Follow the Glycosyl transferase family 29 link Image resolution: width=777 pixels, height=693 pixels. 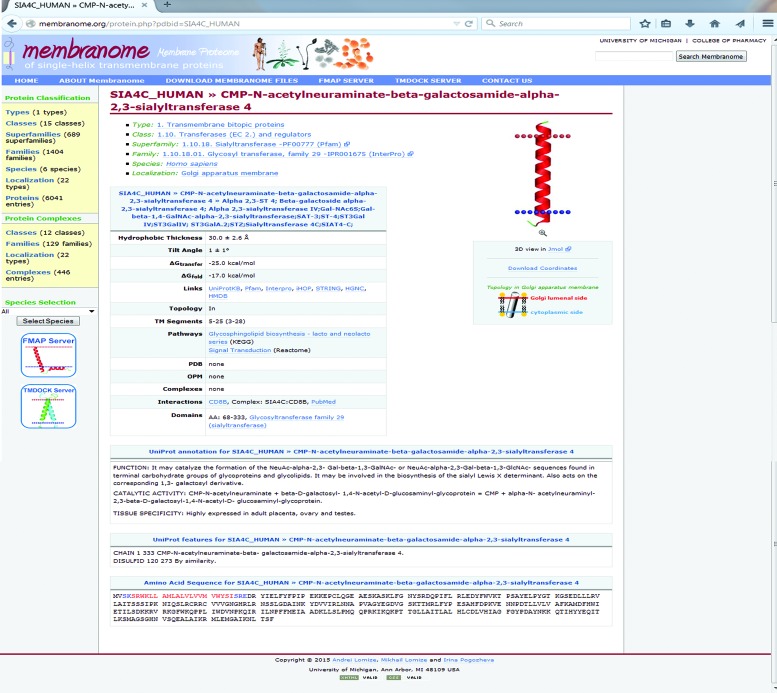(x=284, y=154)
